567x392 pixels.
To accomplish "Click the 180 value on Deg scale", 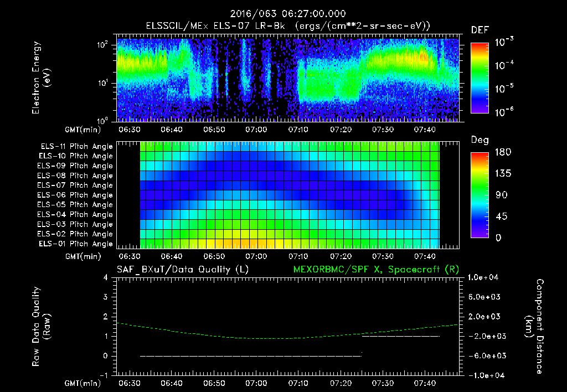I will coord(503,152).
